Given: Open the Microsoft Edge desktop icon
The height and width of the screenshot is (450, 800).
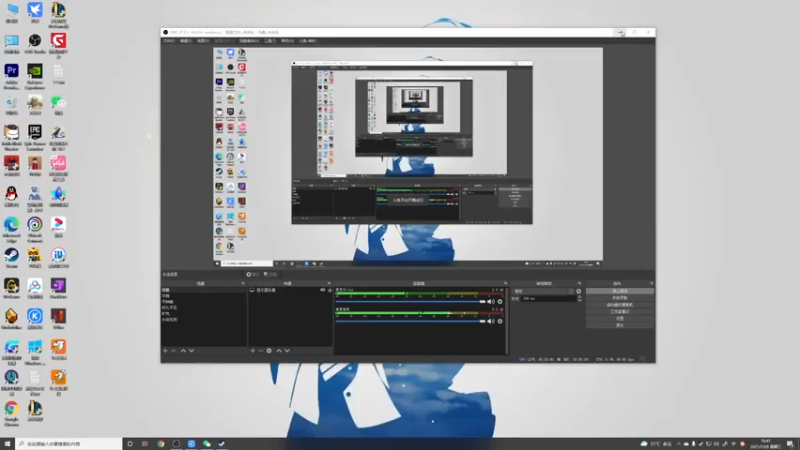Looking at the screenshot, I should coord(11,229).
